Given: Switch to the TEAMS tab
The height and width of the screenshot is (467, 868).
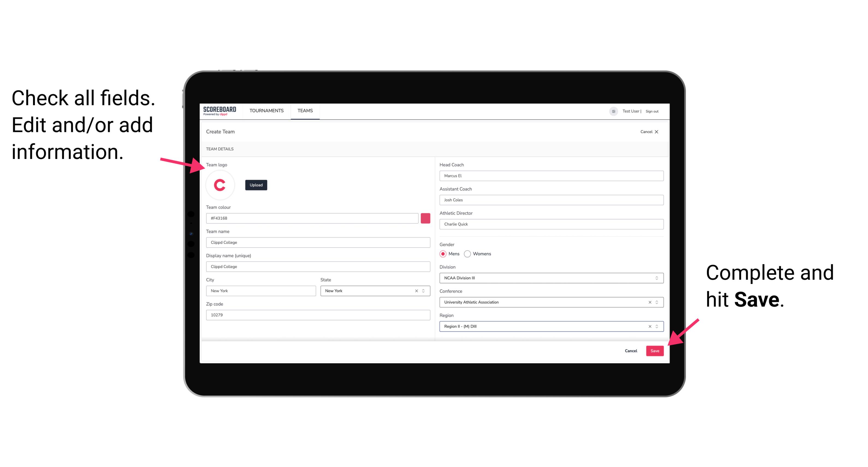Looking at the screenshot, I should pyautogui.click(x=305, y=111).
